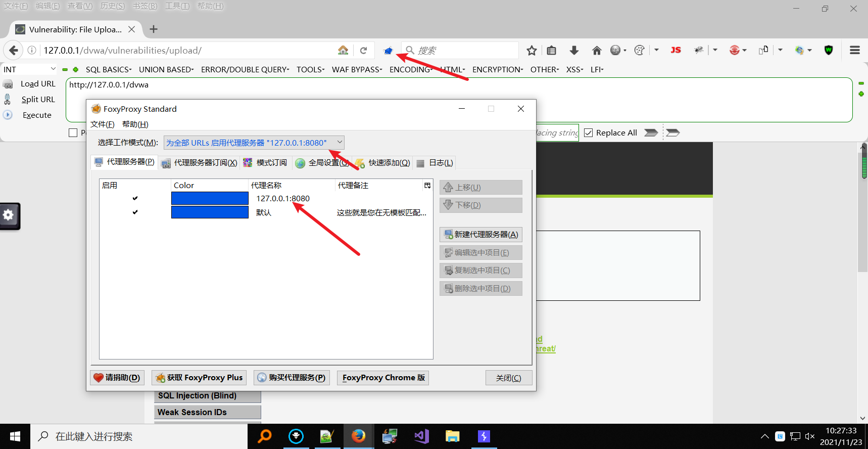Screen dimensions: 868x449
Task: Click the spider bug extension icon
Action: (x=699, y=50)
